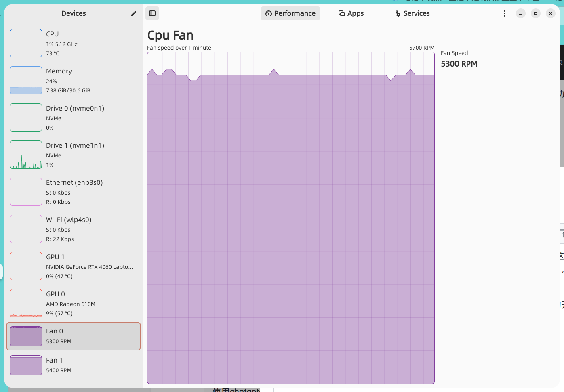Click the Devices sidebar heading
564x392 pixels.
point(74,13)
